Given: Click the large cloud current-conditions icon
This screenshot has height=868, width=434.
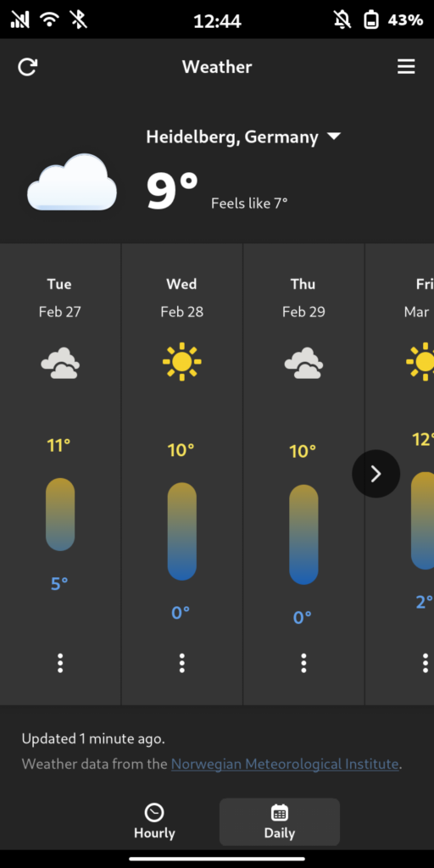Looking at the screenshot, I should click(x=72, y=182).
